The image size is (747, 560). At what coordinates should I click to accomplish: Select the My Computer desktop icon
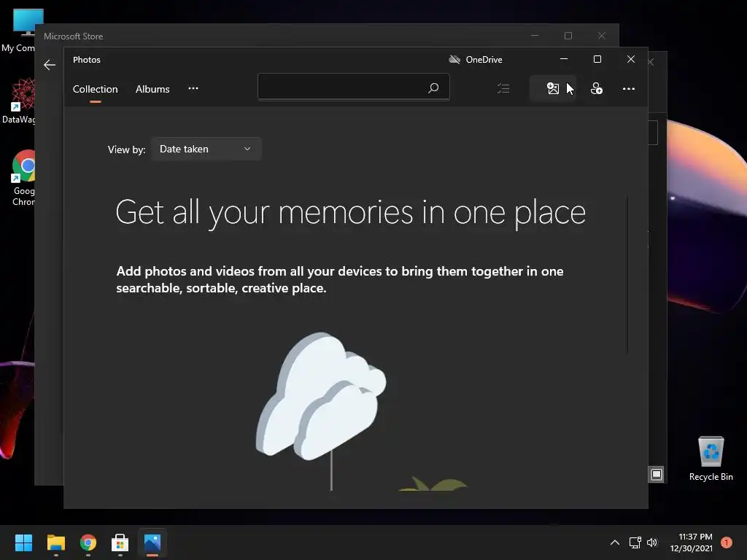click(x=18, y=31)
